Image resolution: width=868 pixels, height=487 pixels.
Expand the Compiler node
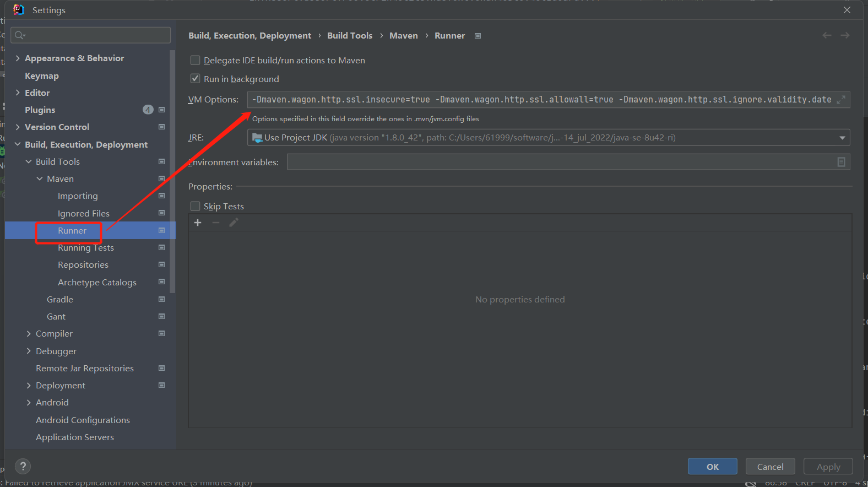coord(29,333)
